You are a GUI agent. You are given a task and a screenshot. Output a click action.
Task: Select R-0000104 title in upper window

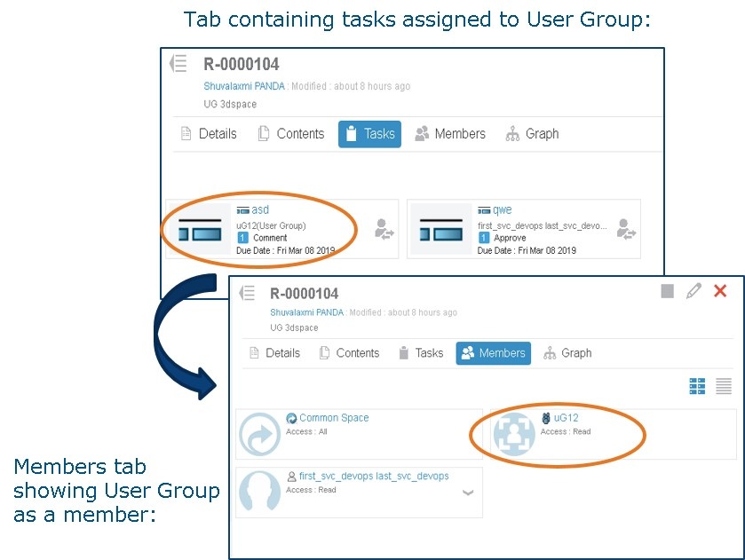click(242, 64)
